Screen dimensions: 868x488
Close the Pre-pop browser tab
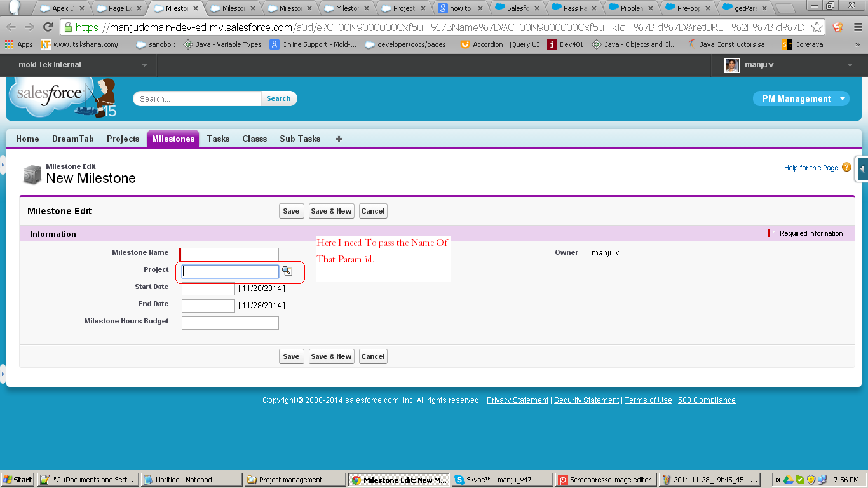click(x=709, y=8)
